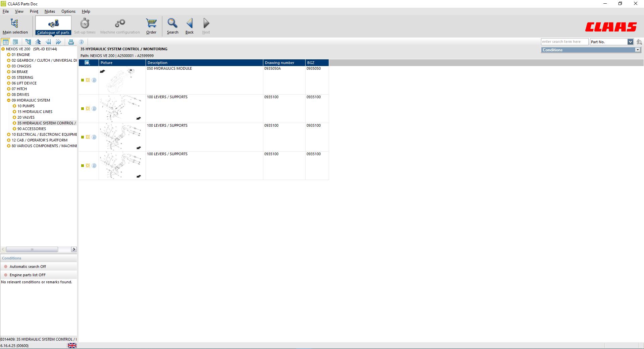Open the Notes menu
The height and width of the screenshot is (349, 644).
pos(50,11)
